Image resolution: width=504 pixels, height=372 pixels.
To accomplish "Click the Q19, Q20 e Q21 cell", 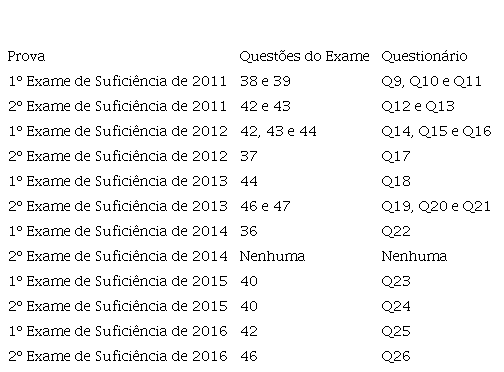I will 436,207.
